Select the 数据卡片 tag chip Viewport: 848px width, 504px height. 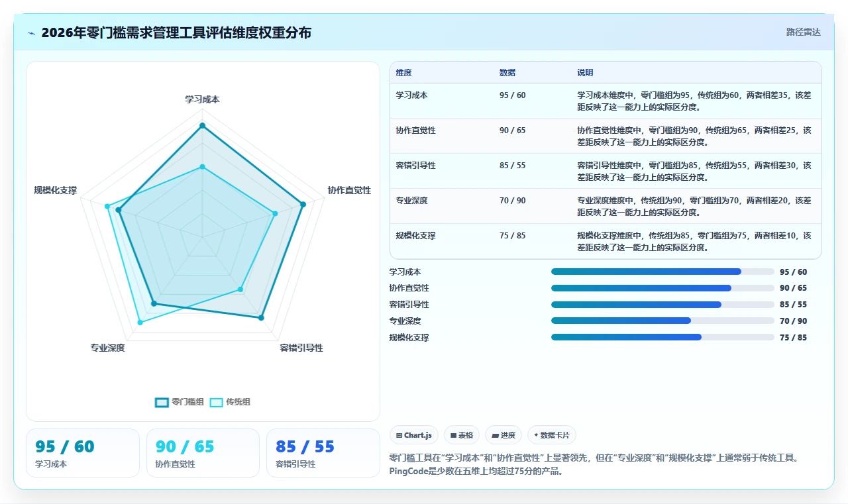[552, 435]
